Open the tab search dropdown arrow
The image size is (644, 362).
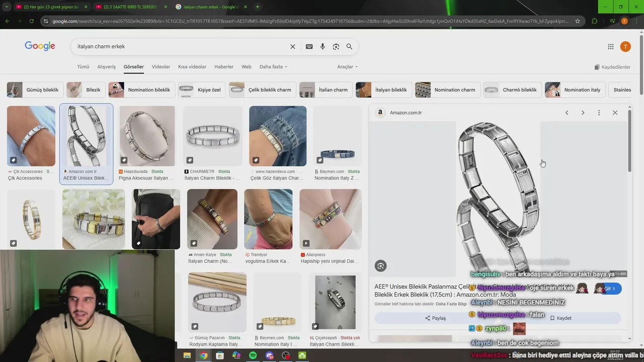click(x=7, y=7)
